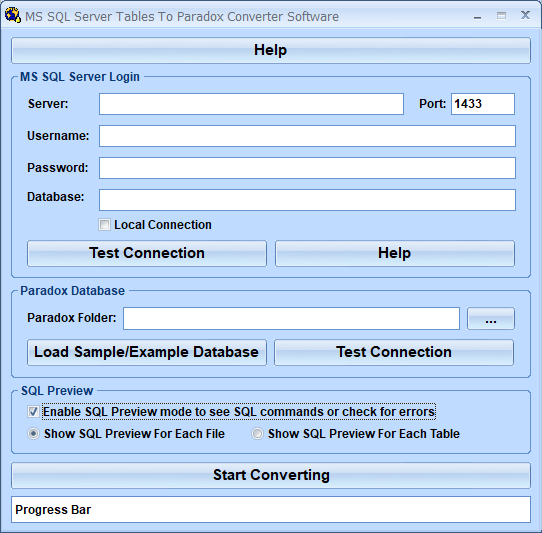
Task: Choose Show SQL Preview For Each Table
Action: point(257,433)
